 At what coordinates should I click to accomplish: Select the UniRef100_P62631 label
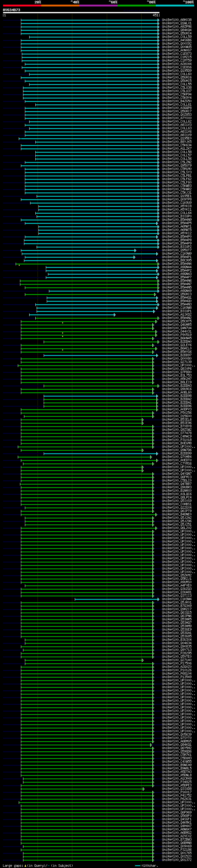point(176,799)
